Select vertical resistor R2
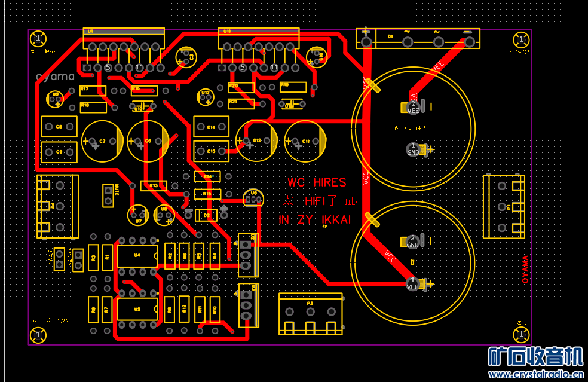 [x=170, y=256]
